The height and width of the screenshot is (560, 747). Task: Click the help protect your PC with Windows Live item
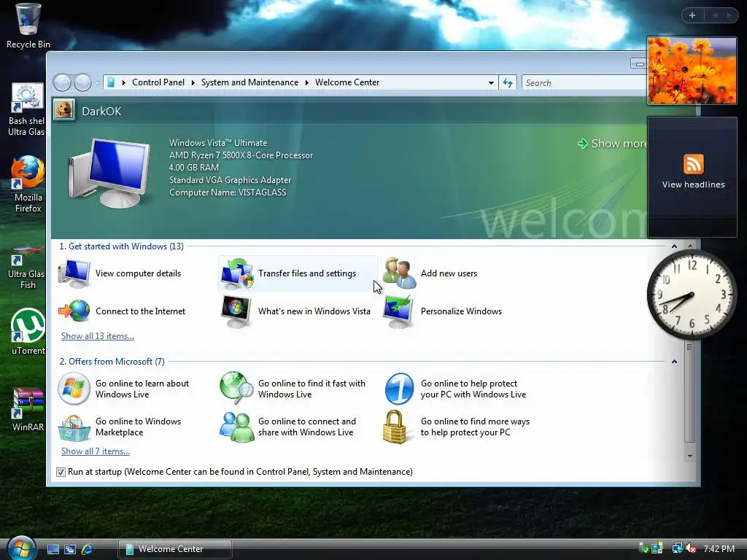(455, 389)
